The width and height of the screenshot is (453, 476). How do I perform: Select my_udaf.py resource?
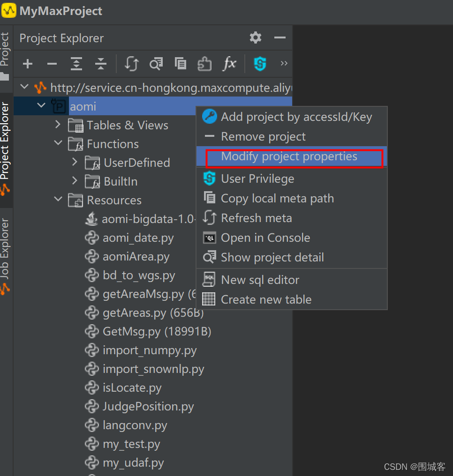(133, 463)
